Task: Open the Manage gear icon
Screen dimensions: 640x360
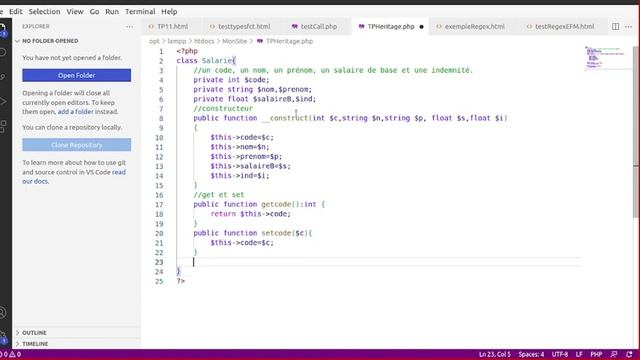Action: [2, 338]
